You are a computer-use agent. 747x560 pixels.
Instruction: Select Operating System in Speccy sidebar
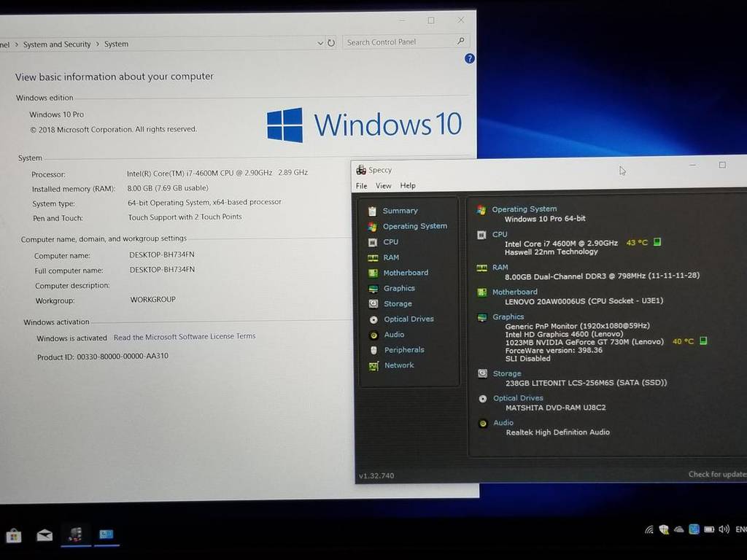pos(415,226)
